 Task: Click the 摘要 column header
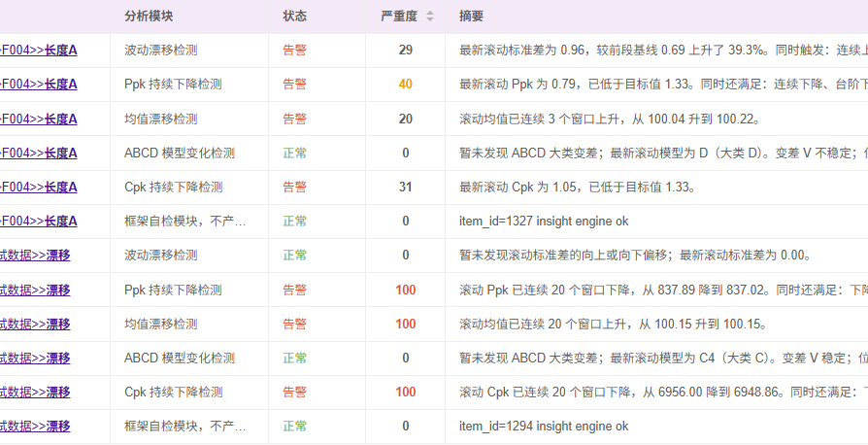point(471,17)
